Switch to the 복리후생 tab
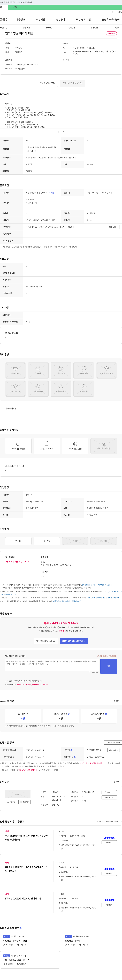 71,27
